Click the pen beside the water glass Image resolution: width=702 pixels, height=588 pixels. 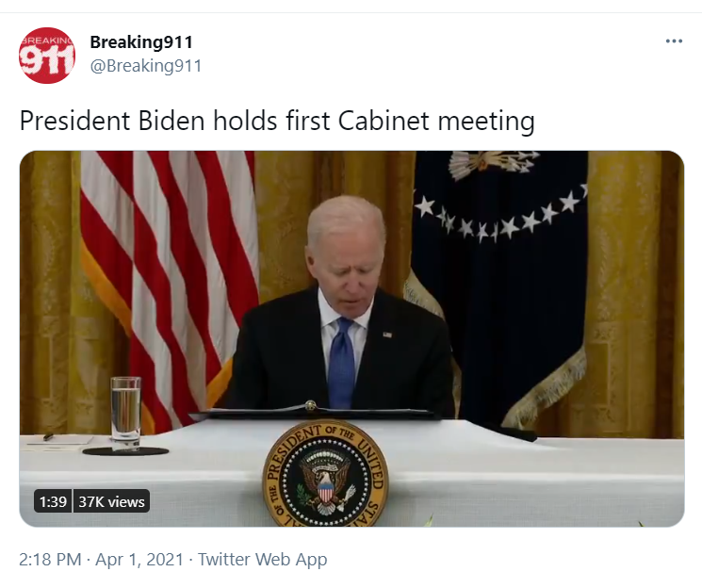[48, 436]
